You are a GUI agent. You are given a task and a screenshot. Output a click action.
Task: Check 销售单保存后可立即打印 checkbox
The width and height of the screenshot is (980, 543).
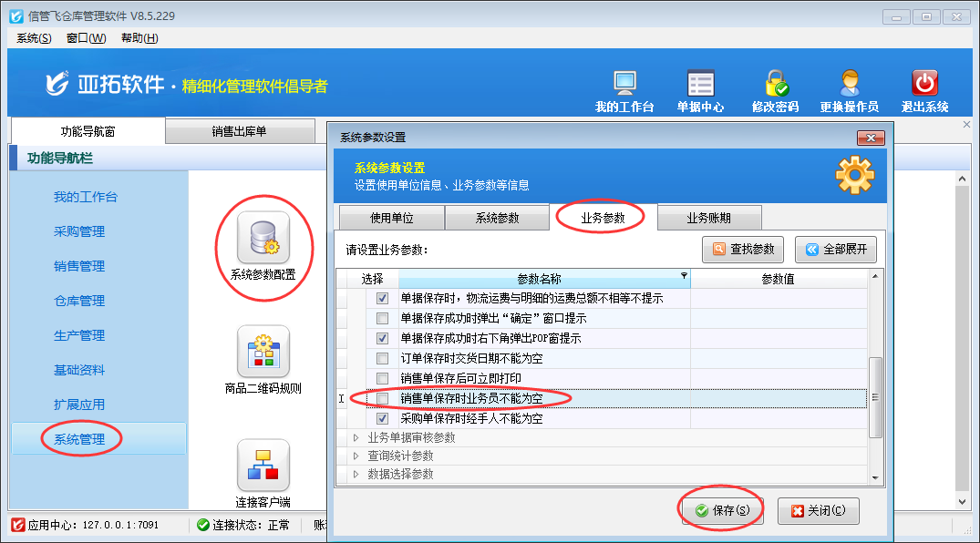click(383, 378)
